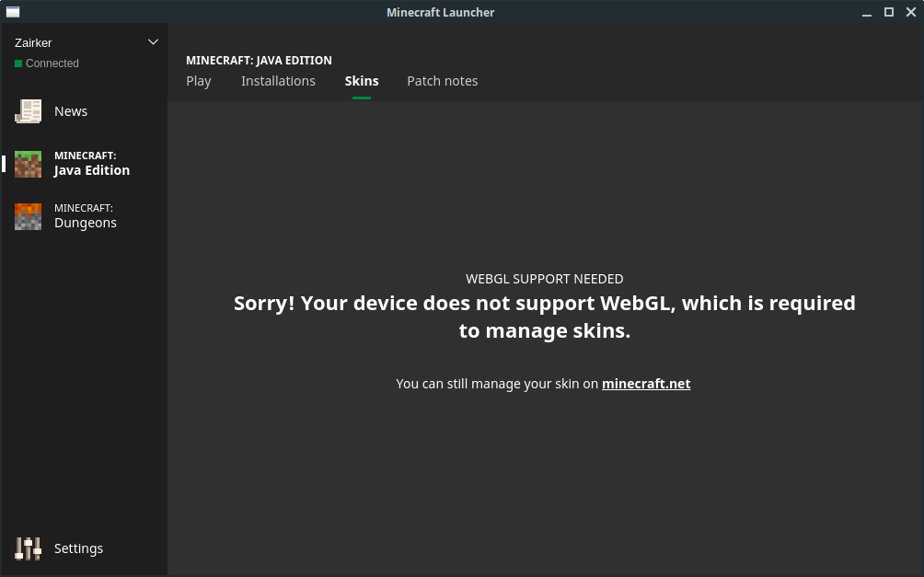Maximize the Minecraft Launcher window
This screenshot has height=577, width=924.
(x=889, y=12)
